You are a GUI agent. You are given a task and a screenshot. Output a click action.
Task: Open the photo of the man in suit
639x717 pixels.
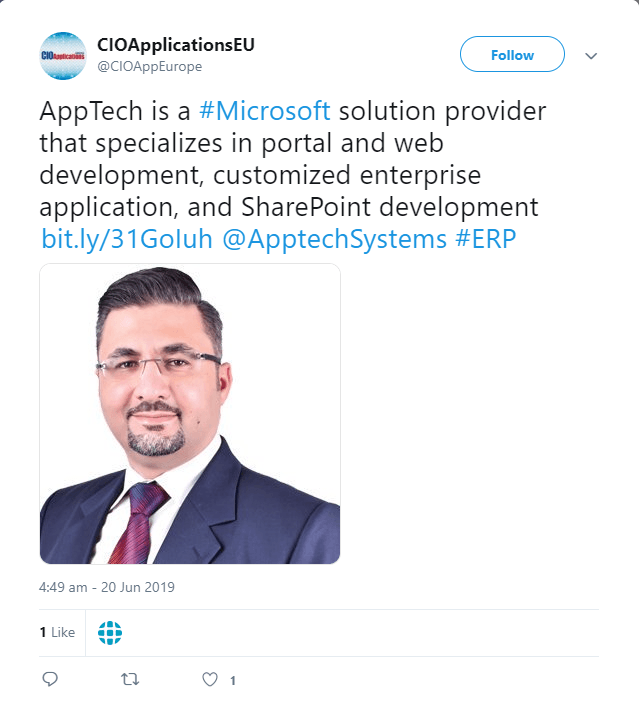point(190,414)
